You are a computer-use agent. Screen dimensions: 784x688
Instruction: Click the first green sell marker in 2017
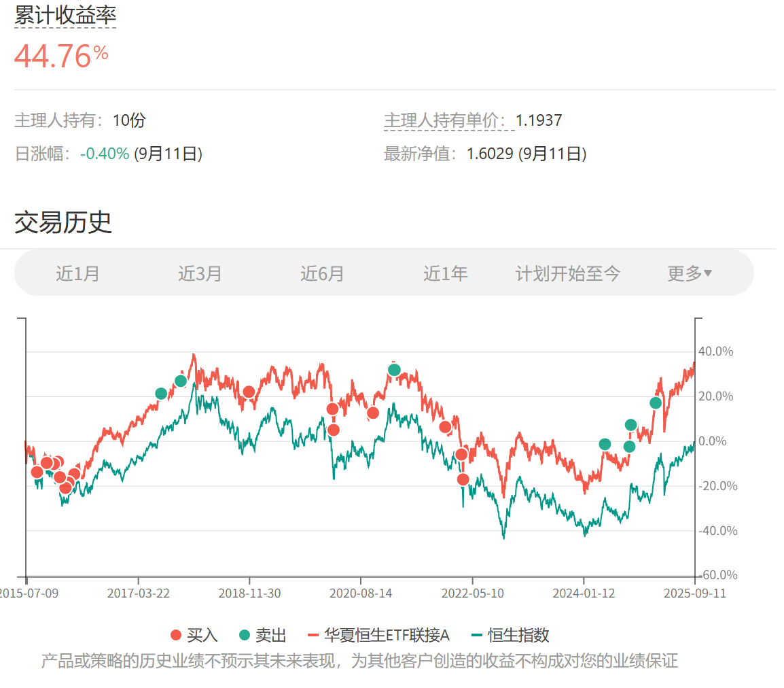(x=161, y=394)
